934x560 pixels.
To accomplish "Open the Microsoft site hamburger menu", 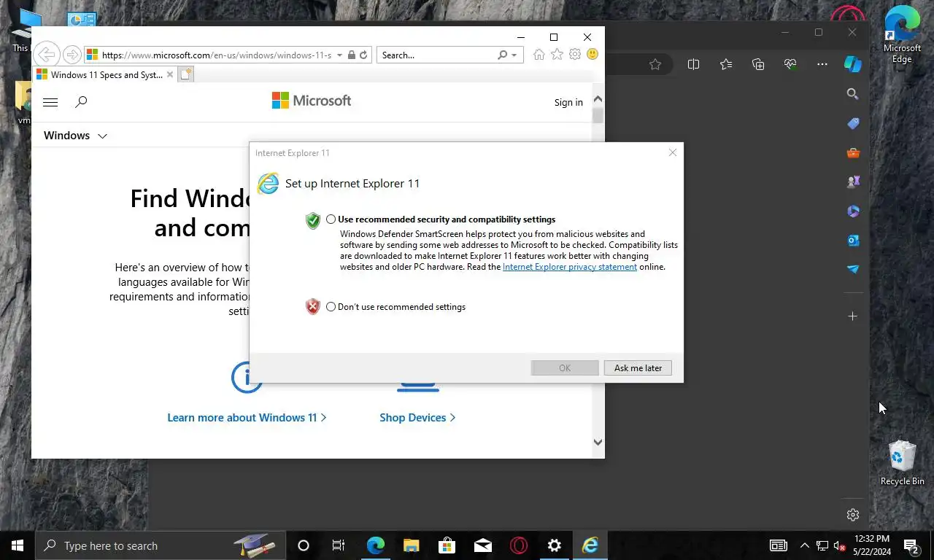I will click(50, 102).
